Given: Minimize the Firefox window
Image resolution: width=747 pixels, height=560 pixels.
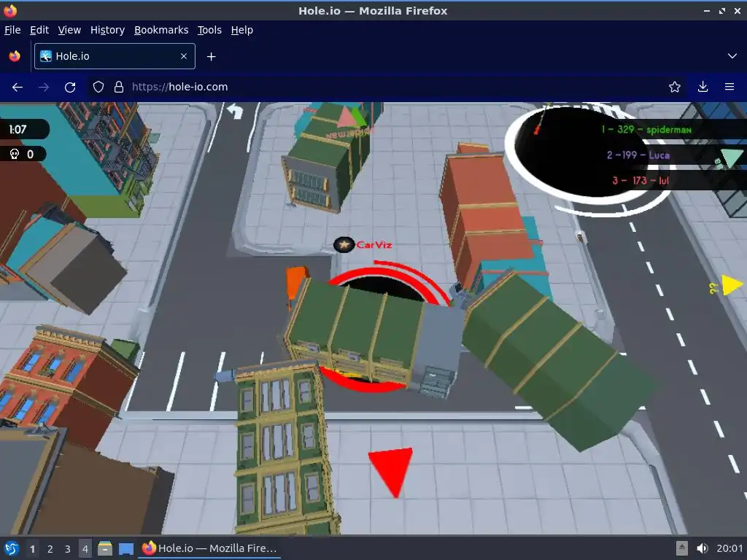Looking at the screenshot, I should pyautogui.click(x=706, y=10).
